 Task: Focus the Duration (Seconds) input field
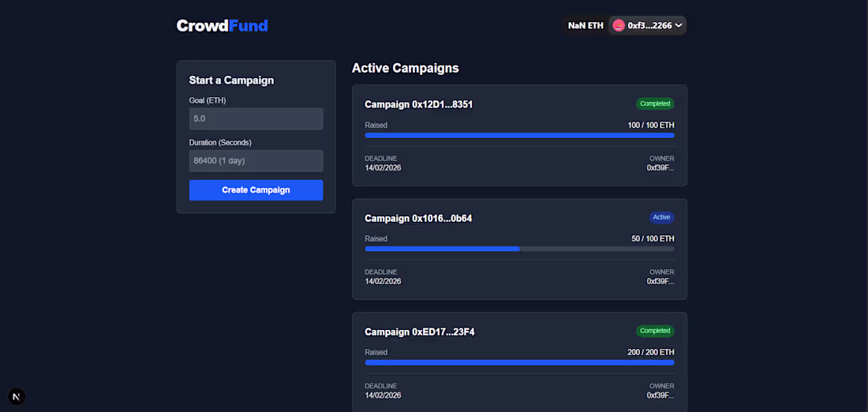256,161
